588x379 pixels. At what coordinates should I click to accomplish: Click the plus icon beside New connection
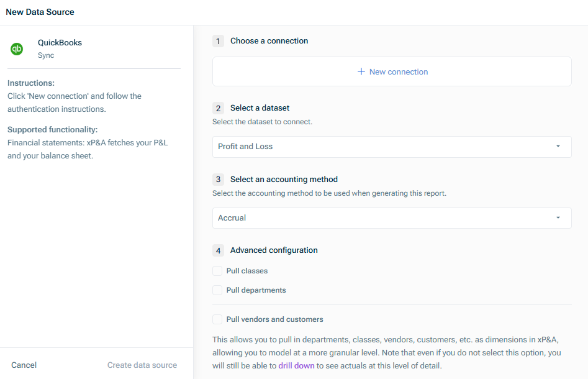tap(361, 71)
